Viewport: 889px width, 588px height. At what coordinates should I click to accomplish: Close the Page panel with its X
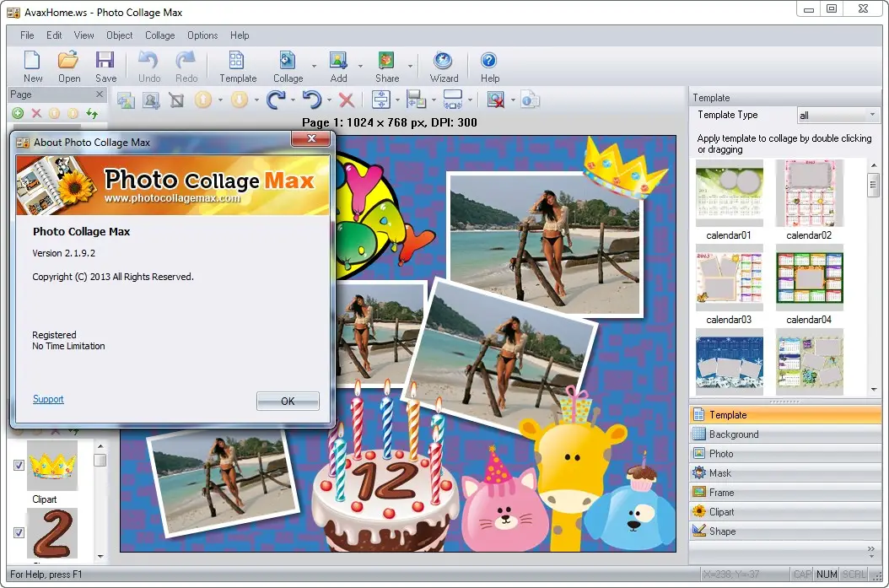click(x=100, y=94)
